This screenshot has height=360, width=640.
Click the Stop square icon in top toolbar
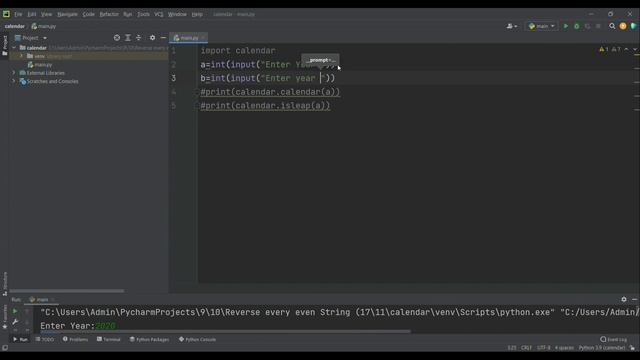coord(598,26)
